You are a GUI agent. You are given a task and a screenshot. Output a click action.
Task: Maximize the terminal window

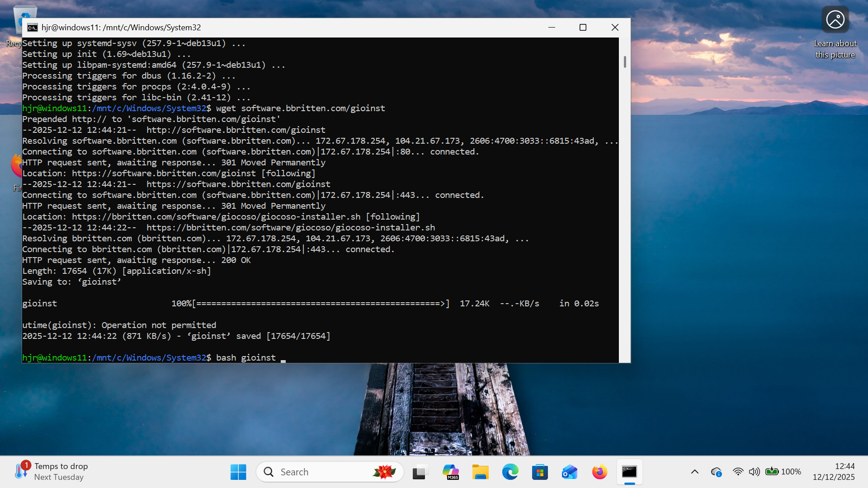tap(583, 28)
